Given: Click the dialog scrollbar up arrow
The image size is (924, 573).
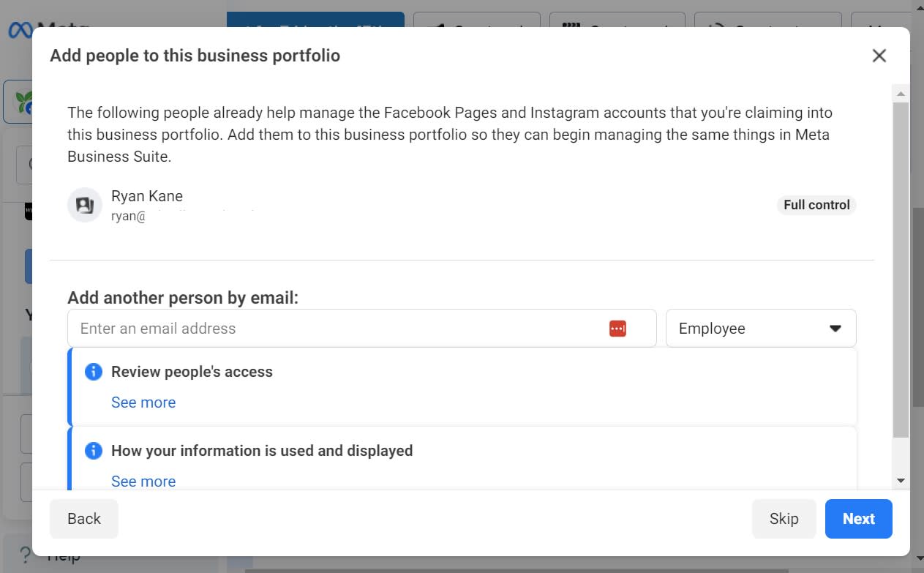Looking at the screenshot, I should [901, 94].
